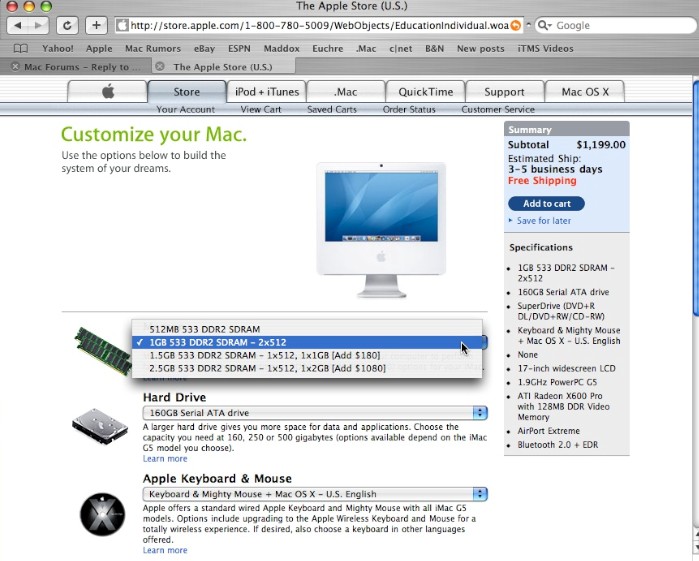Add a bookmark with the plus button
The width and height of the screenshot is (699, 561).
pos(96,25)
